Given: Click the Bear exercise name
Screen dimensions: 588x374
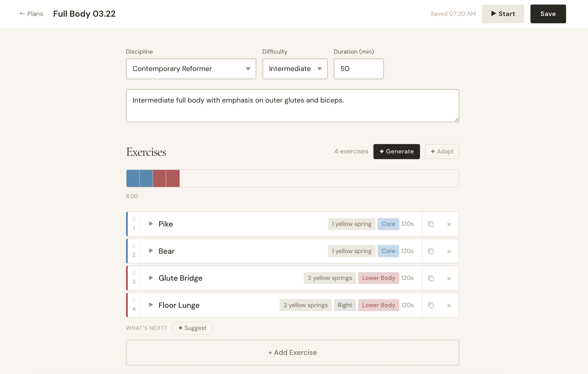Looking at the screenshot, I should [x=167, y=251].
